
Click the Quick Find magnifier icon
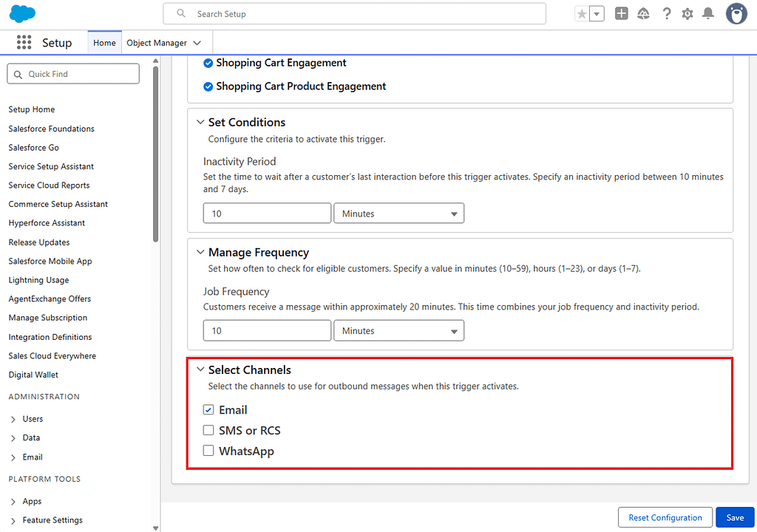18,75
